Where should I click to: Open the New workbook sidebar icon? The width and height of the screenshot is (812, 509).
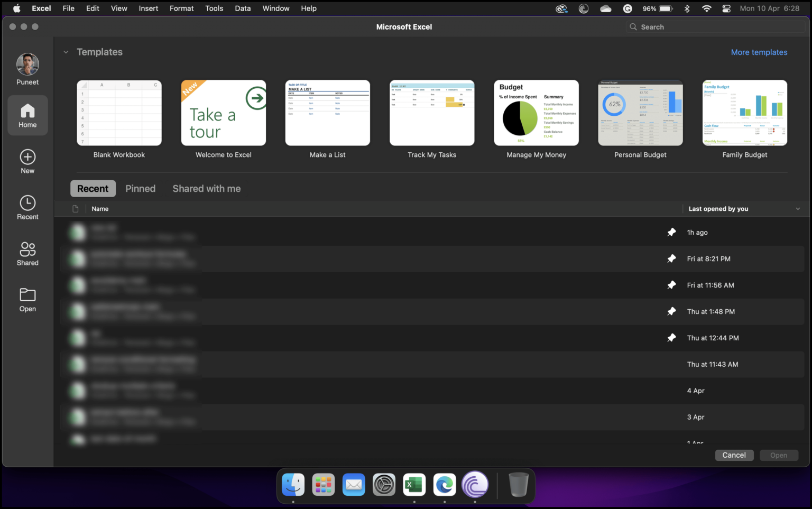tap(27, 158)
